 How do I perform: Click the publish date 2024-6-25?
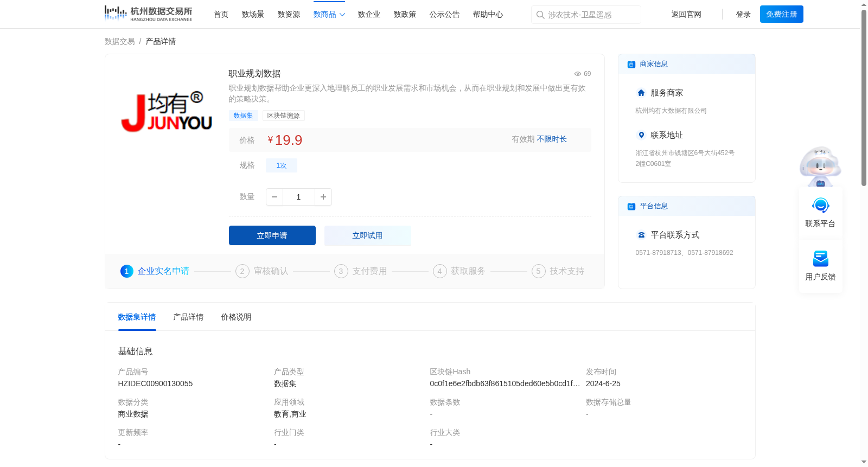603,383
